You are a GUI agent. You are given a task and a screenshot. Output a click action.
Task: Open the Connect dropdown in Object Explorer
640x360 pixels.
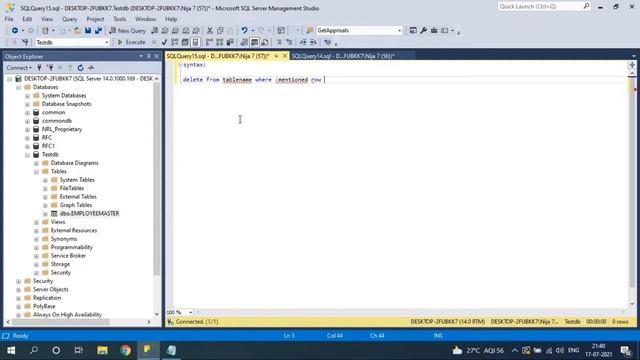click(x=19, y=68)
